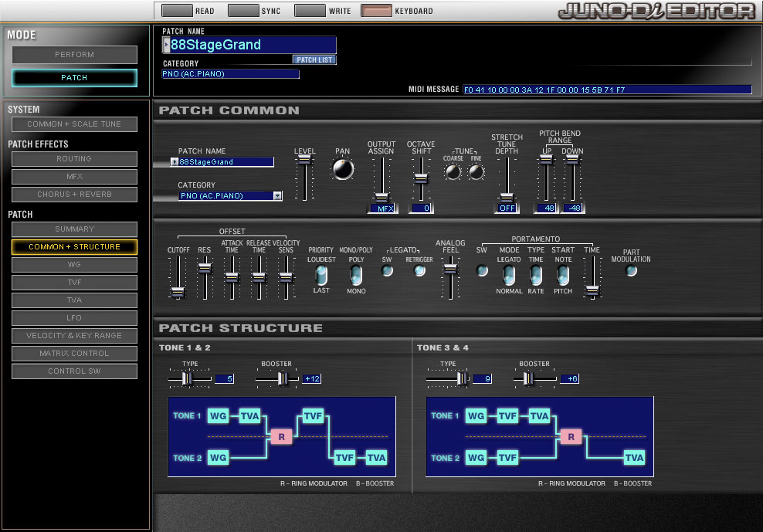
Task: Open the TVA page in sidebar
Action: 74,300
